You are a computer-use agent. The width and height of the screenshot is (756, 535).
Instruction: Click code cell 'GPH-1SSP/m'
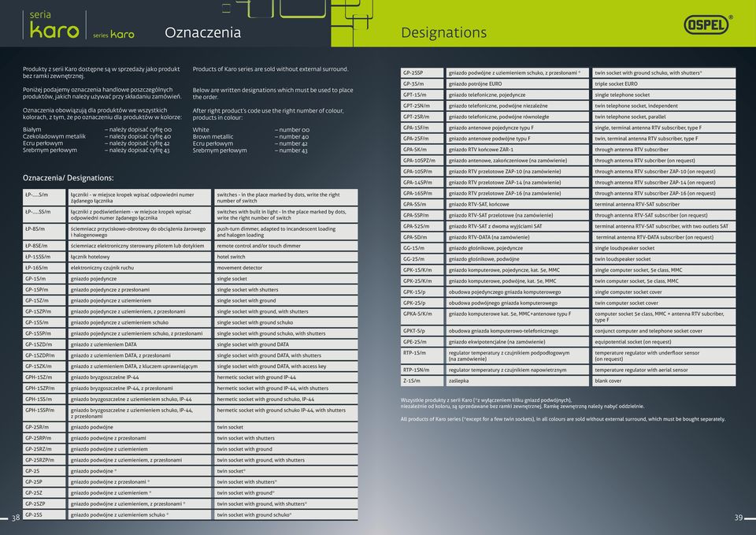(44, 413)
